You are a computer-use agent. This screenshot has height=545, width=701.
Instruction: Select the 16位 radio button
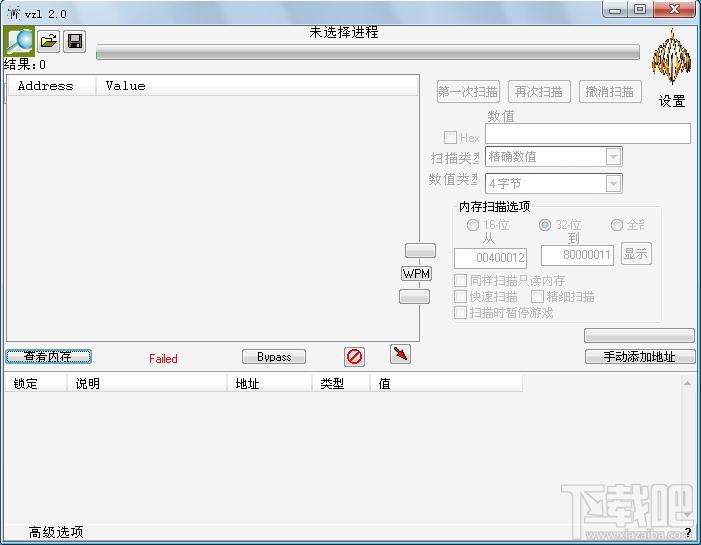pos(473,225)
